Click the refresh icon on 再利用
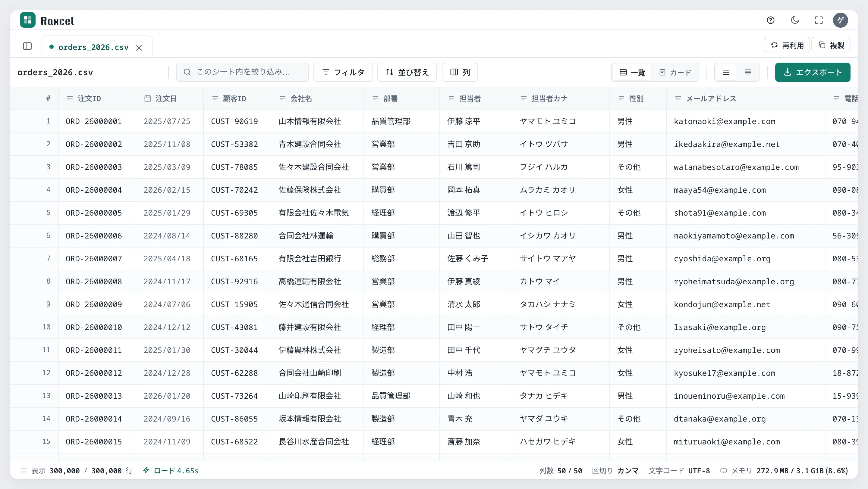Image resolution: width=868 pixels, height=489 pixels. [774, 45]
